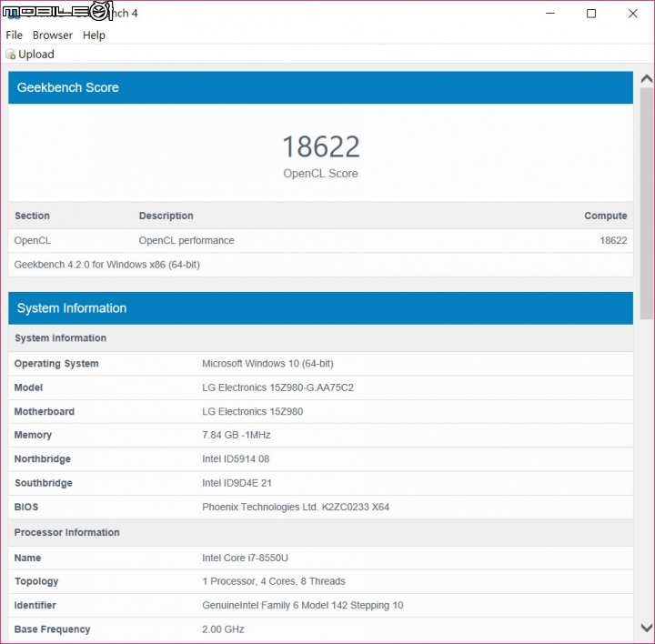Click the 'Section' column header

[x=32, y=216]
